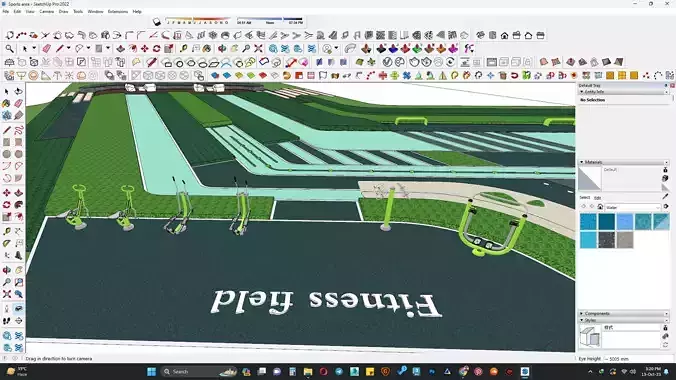Screen dimensions: 676x380
Task: Select the dark teal water material swatch
Action: 606,222
